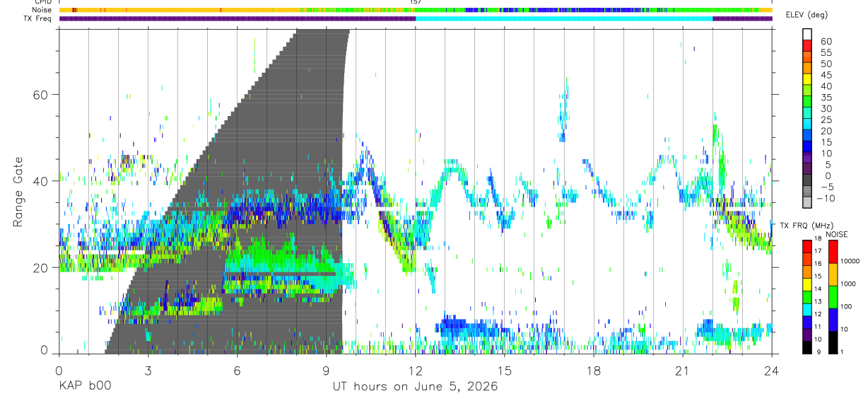Screen dimensions: 868x401
Task: Click the cyan section of the TX Freq strip
Action: click(564, 18)
